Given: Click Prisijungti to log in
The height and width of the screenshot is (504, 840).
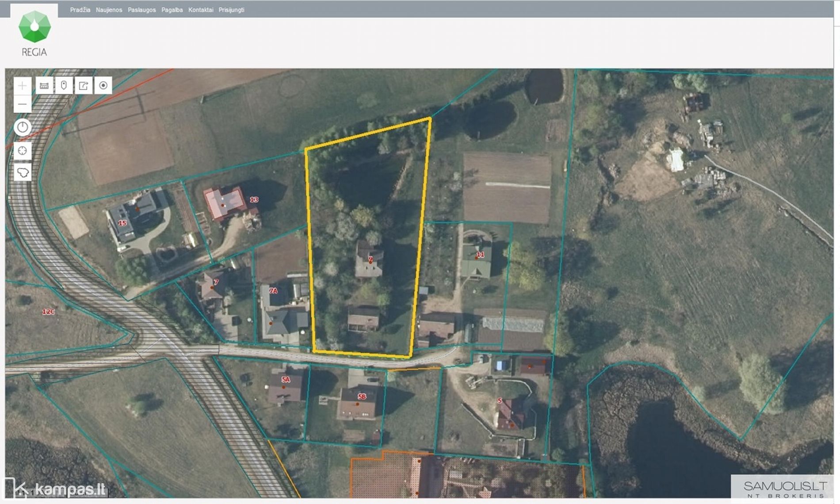Looking at the screenshot, I should [231, 10].
